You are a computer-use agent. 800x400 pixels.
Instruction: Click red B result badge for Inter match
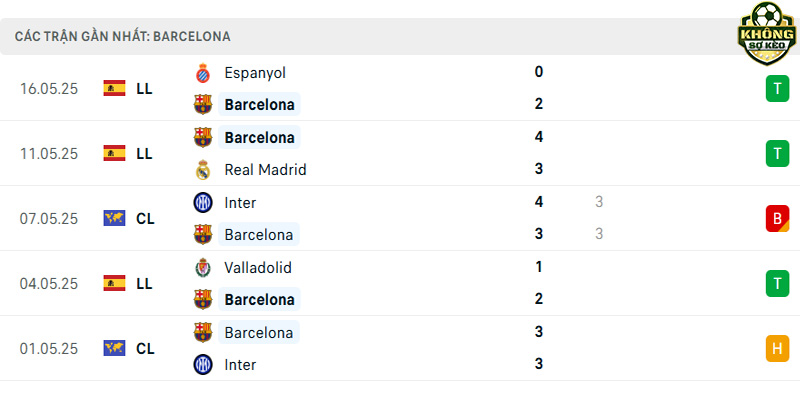(777, 218)
